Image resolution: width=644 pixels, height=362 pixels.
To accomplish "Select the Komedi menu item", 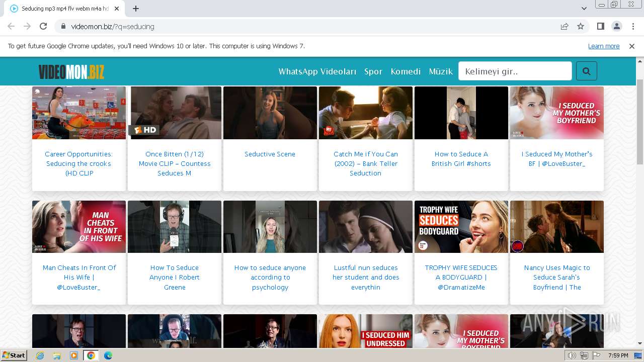I will 406,71.
